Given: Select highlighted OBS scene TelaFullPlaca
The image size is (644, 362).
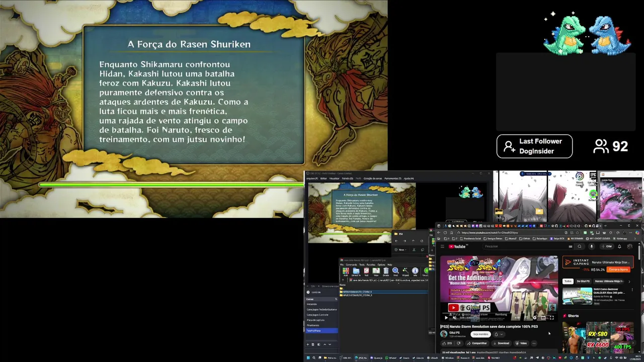Looking at the screenshot, I should [x=322, y=330].
